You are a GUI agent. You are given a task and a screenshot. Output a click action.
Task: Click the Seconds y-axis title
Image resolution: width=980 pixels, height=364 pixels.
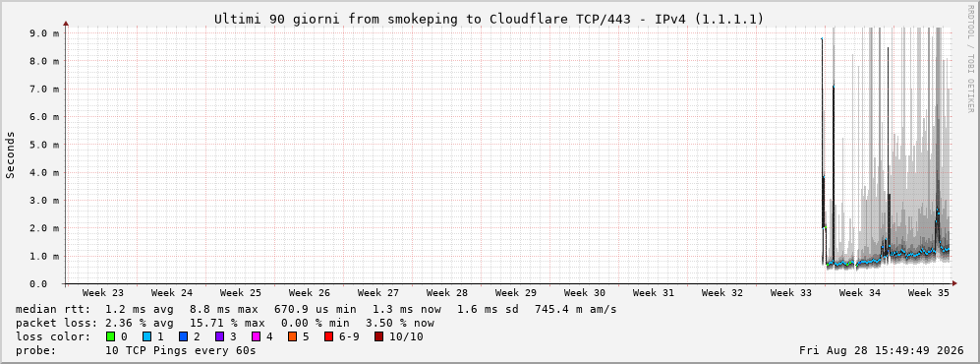pos(11,155)
